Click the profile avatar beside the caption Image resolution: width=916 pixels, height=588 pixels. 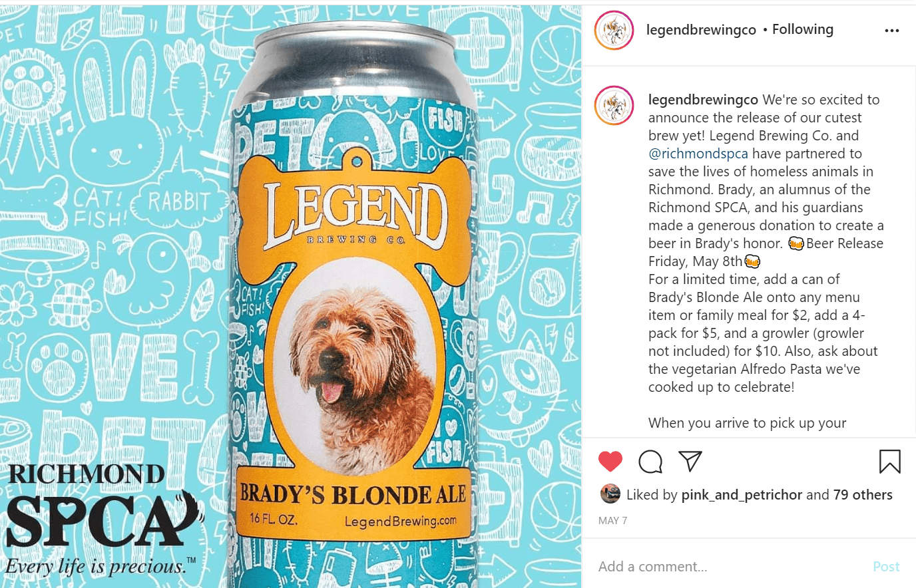click(x=614, y=105)
